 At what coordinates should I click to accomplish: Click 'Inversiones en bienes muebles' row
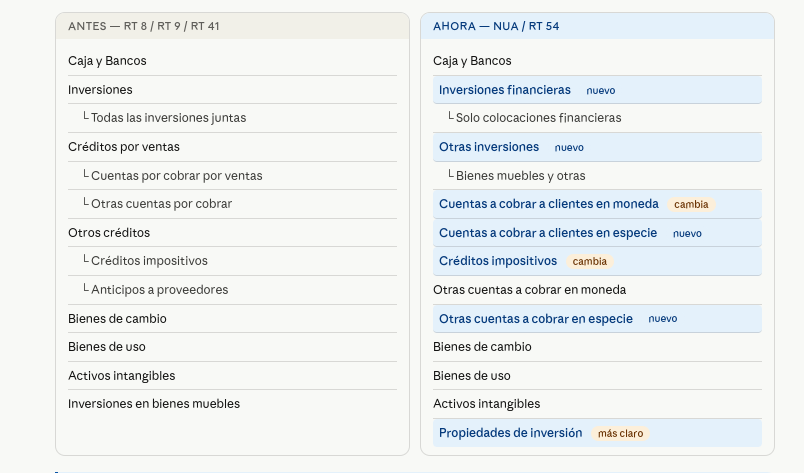(x=154, y=404)
